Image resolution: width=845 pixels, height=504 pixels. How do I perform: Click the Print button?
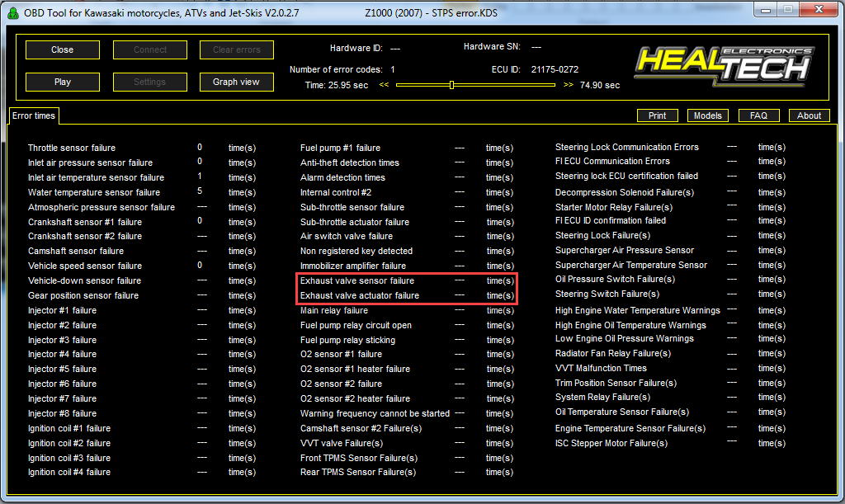(x=658, y=115)
